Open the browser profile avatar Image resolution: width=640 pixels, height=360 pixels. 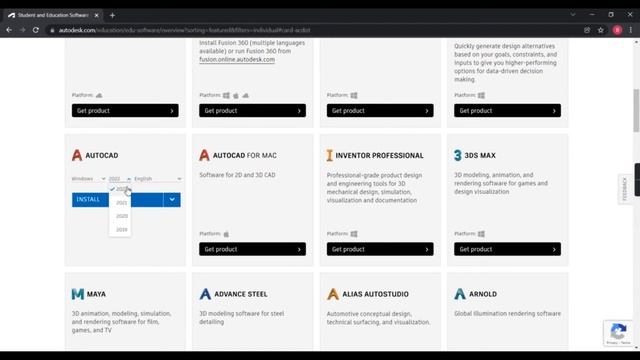(617, 30)
